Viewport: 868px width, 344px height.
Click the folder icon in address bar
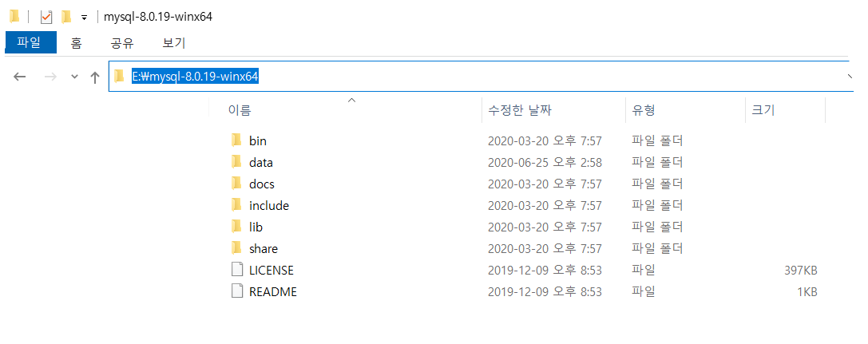[119, 77]
